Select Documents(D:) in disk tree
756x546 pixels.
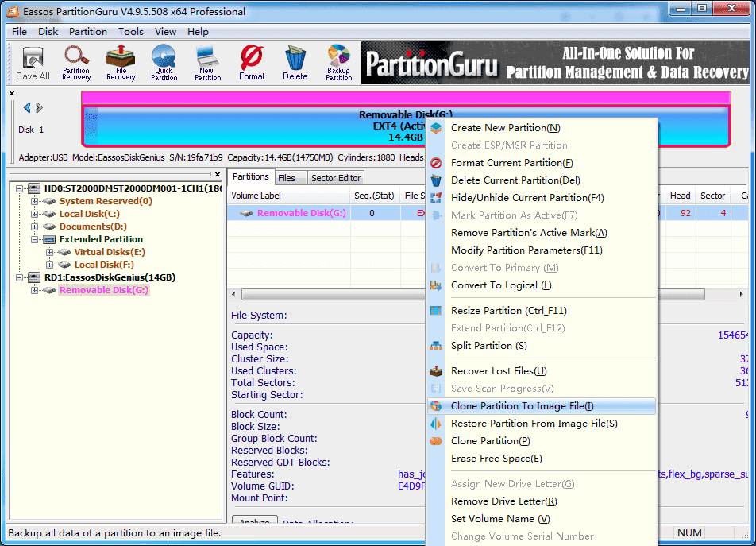pos(93,227)
